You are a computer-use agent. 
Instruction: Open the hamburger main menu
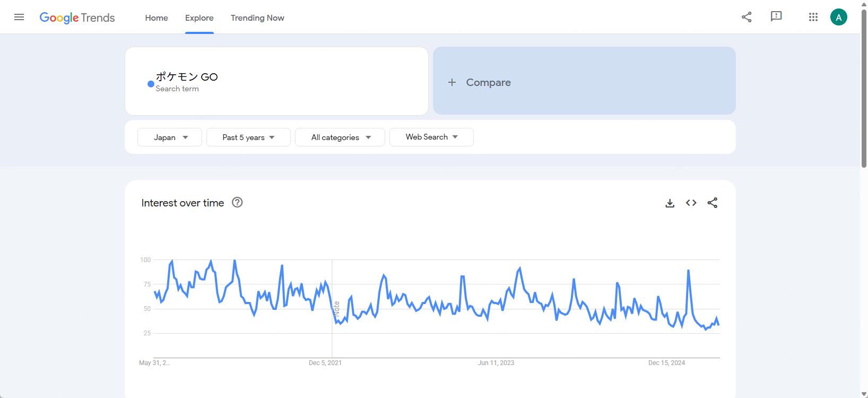[x=19, y=17]
